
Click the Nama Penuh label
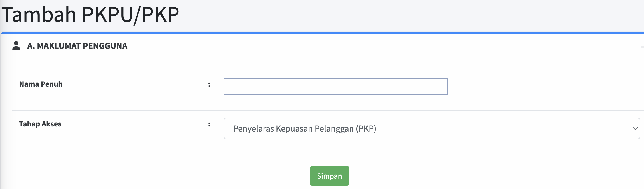[x=41, y=84]
